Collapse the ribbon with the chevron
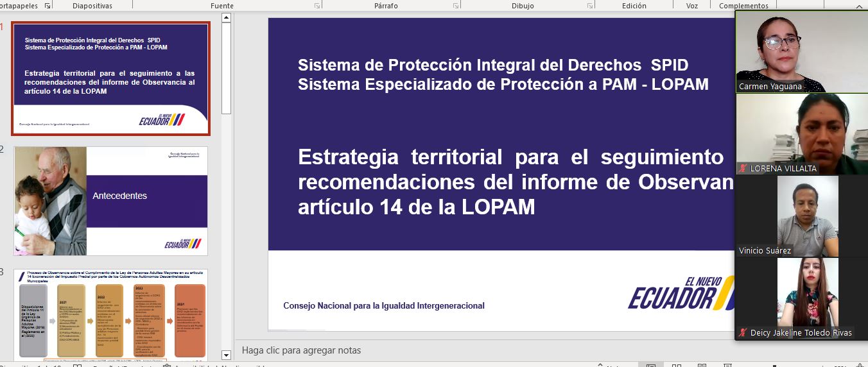The height and width of the screenshot is (367, 868). 859,6
